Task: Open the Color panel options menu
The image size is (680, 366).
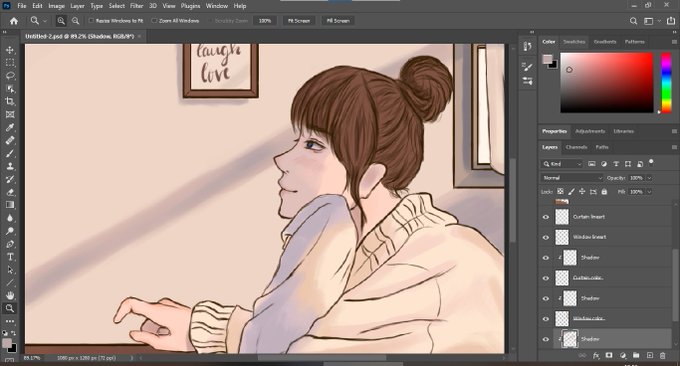Action: (674, 42)
